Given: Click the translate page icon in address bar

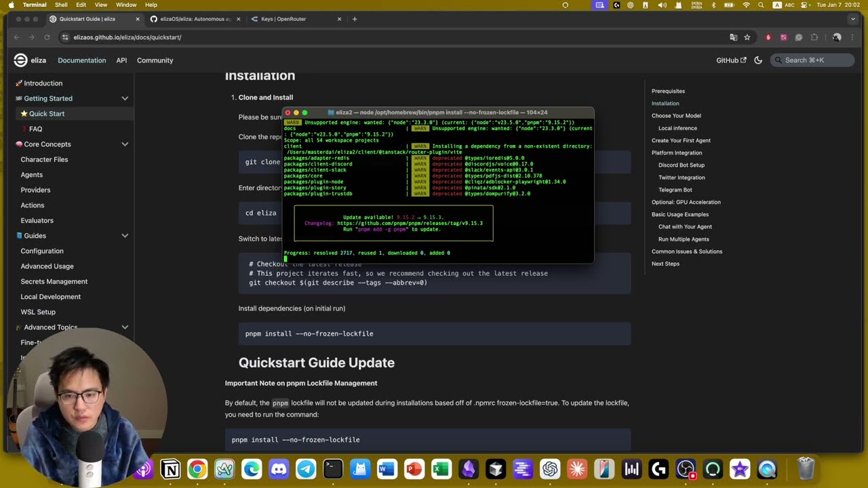Looking at the screenshot, I should [x=733, y=37].
